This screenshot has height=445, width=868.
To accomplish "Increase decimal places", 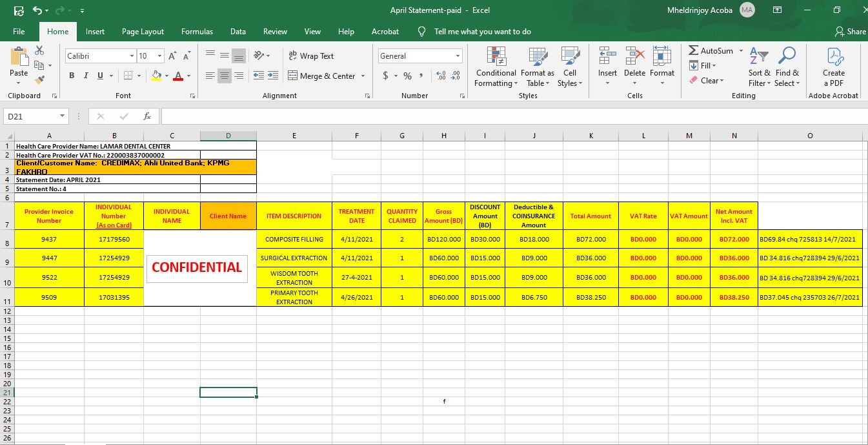I will tap(441, 76).
